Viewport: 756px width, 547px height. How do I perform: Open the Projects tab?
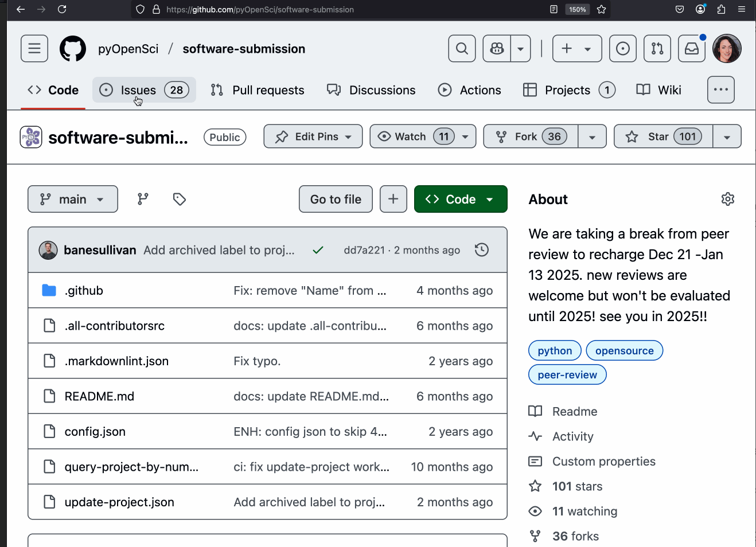(x=569, y=90)
